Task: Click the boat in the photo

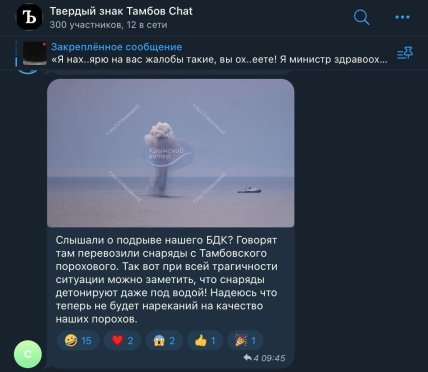Action: [x=249, y=190]
